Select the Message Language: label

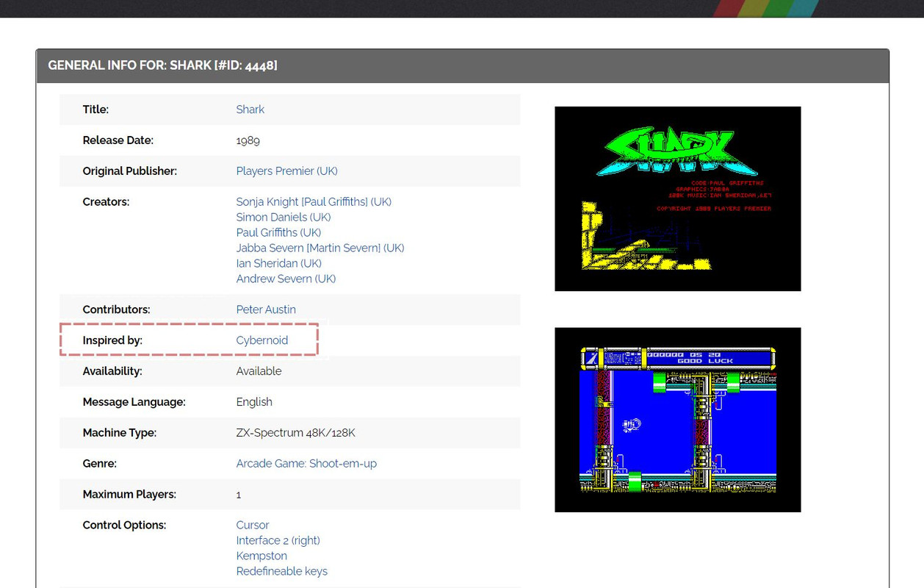(134, 403)
